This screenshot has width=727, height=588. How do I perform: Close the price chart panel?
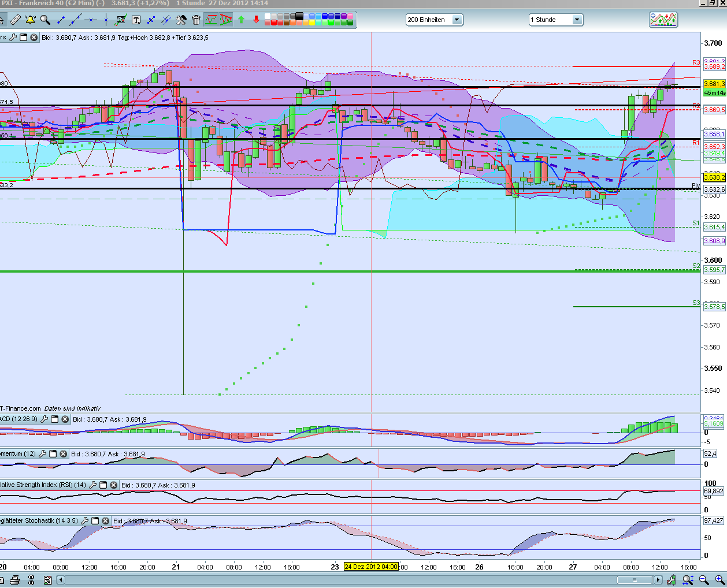click(x=34, y=38)
